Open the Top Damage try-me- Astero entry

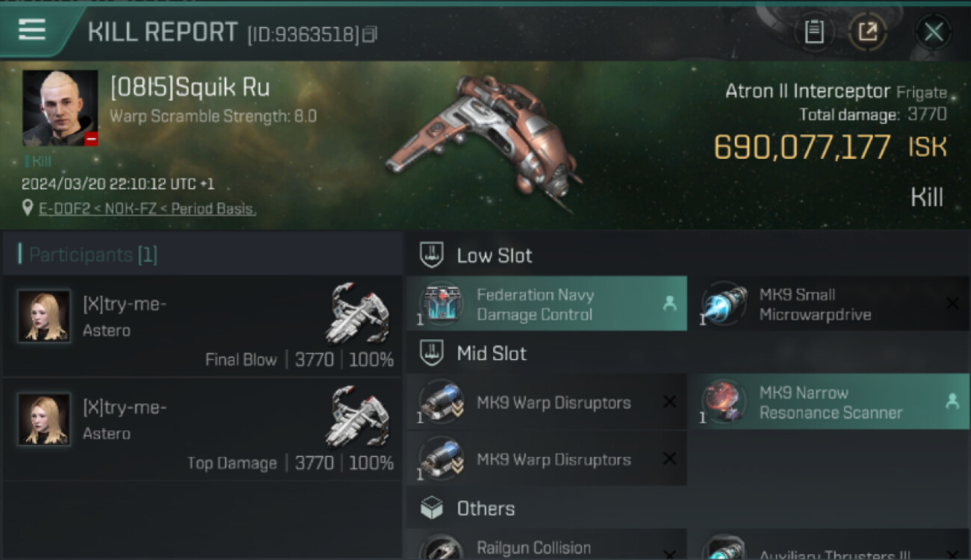[202, 429]
